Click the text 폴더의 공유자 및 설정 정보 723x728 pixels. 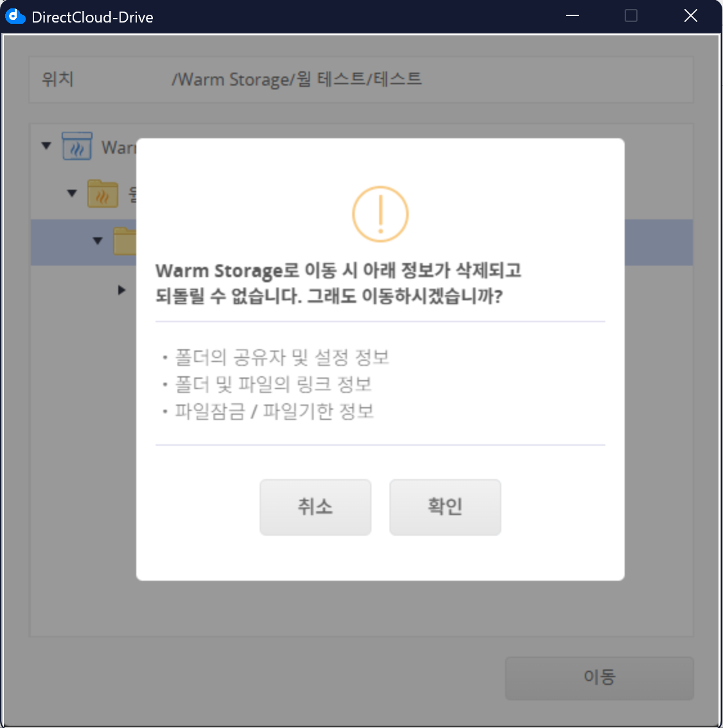click(x=281, y=357)
